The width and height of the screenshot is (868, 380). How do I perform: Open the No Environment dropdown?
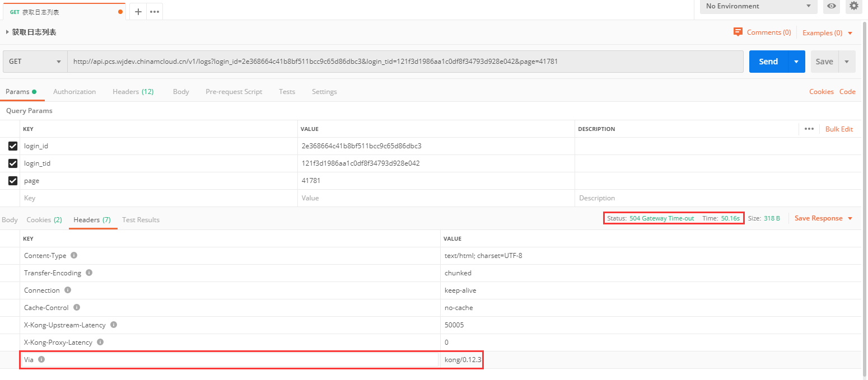(x=758, y=6)
